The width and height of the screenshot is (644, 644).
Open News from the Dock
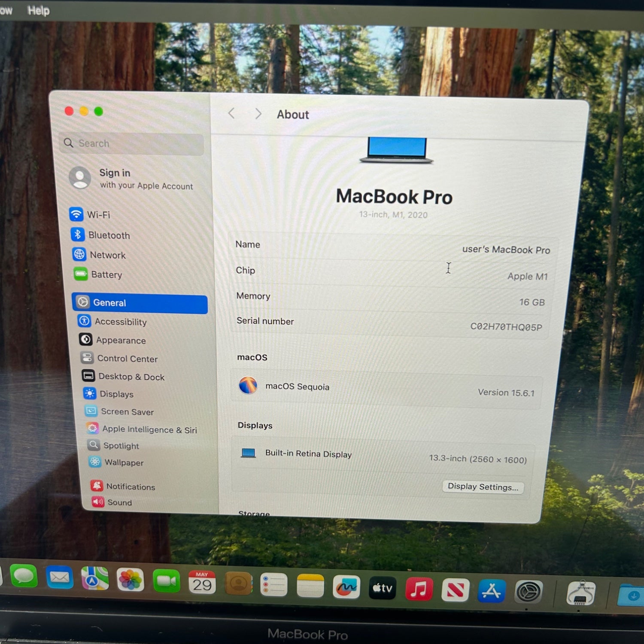click(455, 590)
